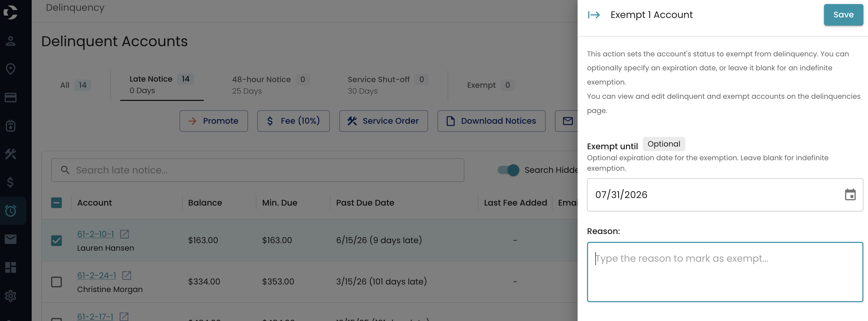
Task: Uncheck the Lauren Hansen account checkbox
Action: point(56,240)
